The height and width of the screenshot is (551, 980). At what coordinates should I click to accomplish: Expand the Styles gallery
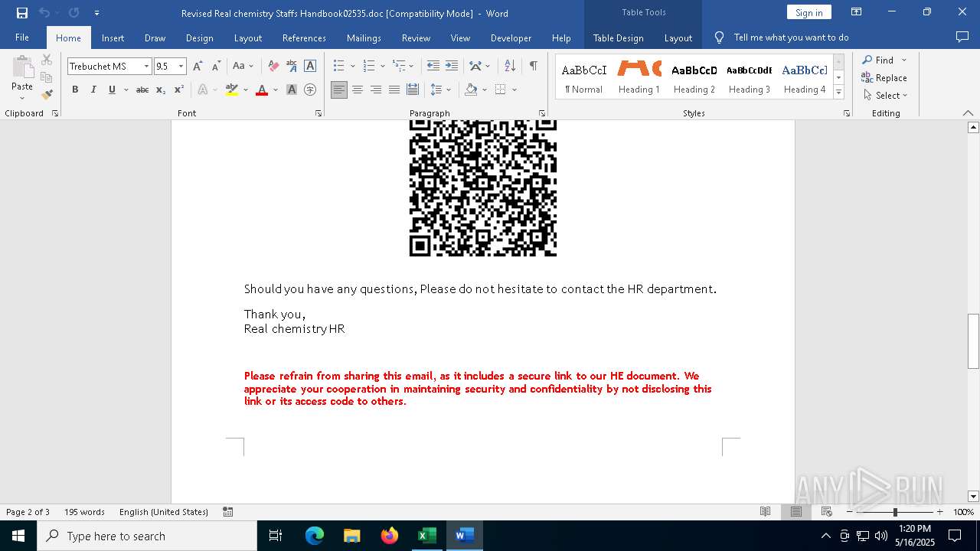(838, 93)
